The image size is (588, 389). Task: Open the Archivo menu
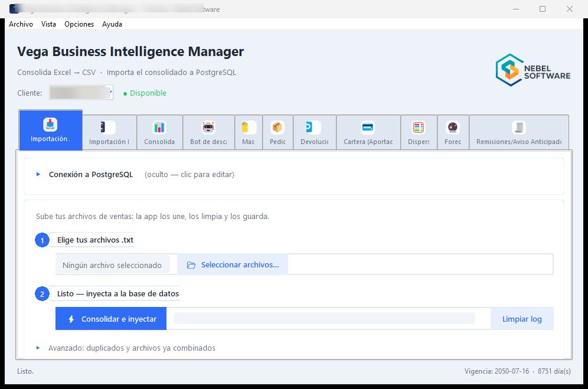tap(21, 24)
